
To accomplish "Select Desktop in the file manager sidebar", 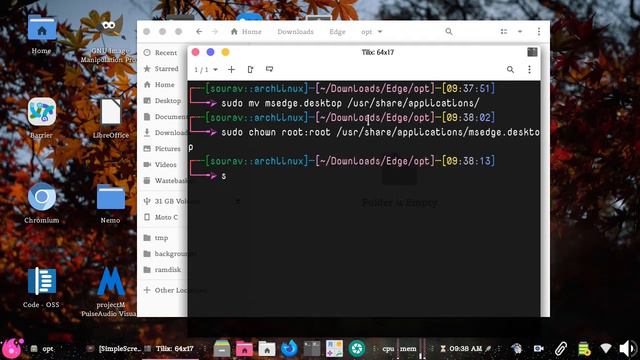I will (162, 100).
